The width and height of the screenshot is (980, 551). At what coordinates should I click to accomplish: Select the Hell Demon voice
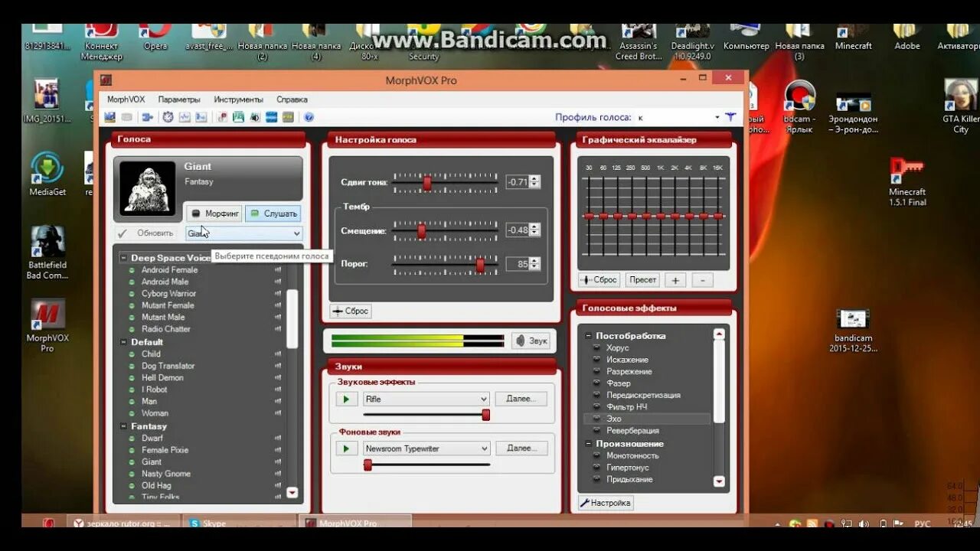click(x=162, y=377)
